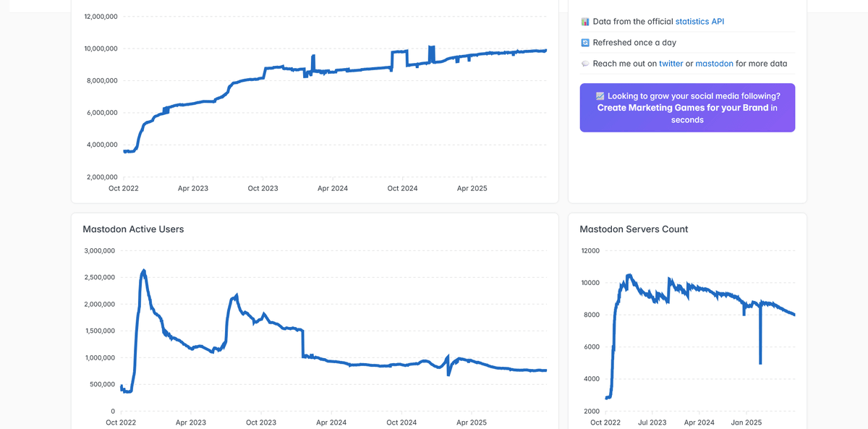
Task: Click the Mastodon Active Users chart title
Action: [x=133, y=229]
